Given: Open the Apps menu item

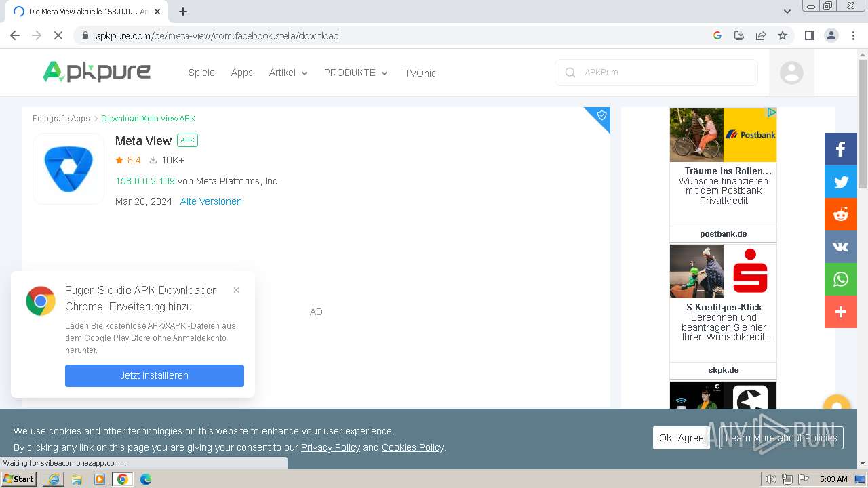Looking at the screenshot, I should pyautogui.click(x=241, y=73).
